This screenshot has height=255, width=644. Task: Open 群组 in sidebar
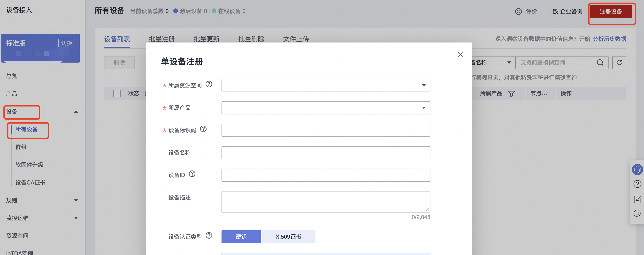21,147
